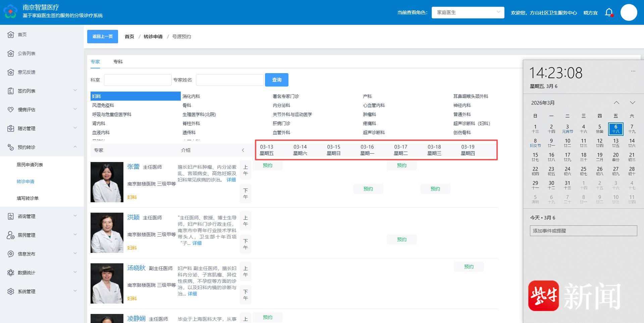644x323 pixels.
Task: Click the 科室 input field
Action: point(138,80)
